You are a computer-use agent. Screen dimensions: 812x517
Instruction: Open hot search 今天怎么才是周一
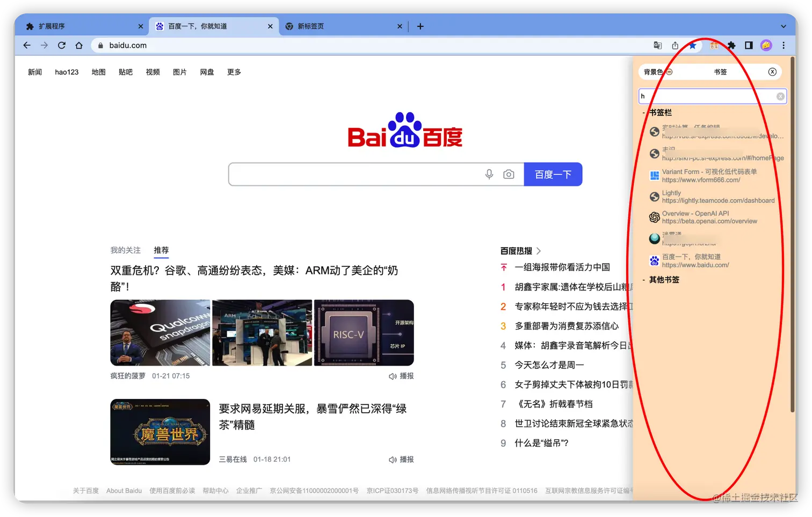[x=549, y=365]
